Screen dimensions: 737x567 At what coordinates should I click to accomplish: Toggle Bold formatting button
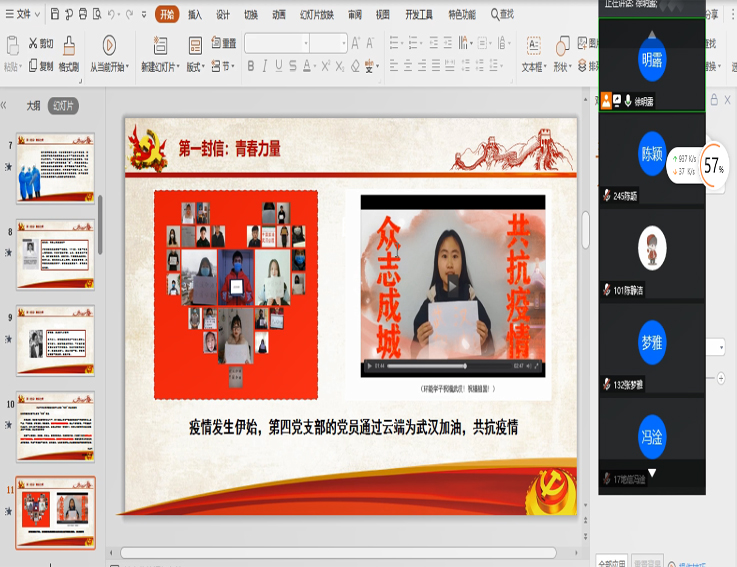tap(250, 66)
